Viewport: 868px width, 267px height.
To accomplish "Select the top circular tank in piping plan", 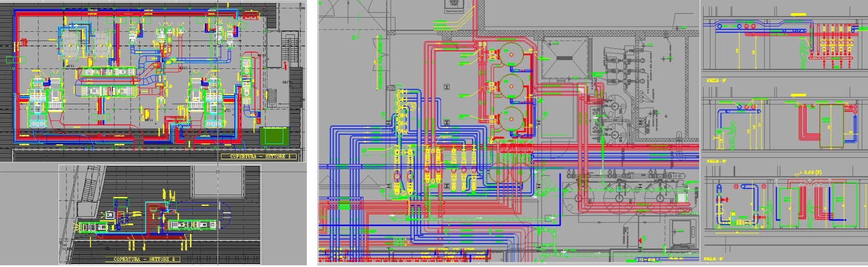I will click(x=511, y=54).
